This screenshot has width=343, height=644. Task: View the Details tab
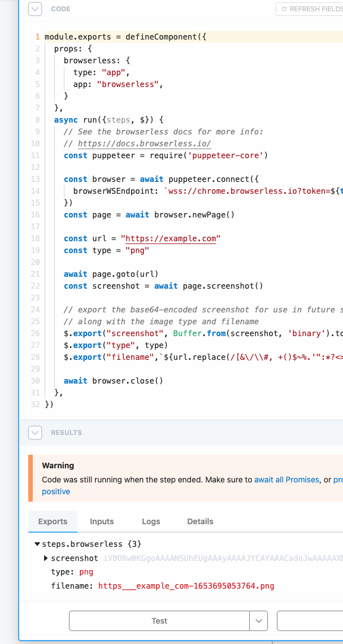(x=200, y=521)
